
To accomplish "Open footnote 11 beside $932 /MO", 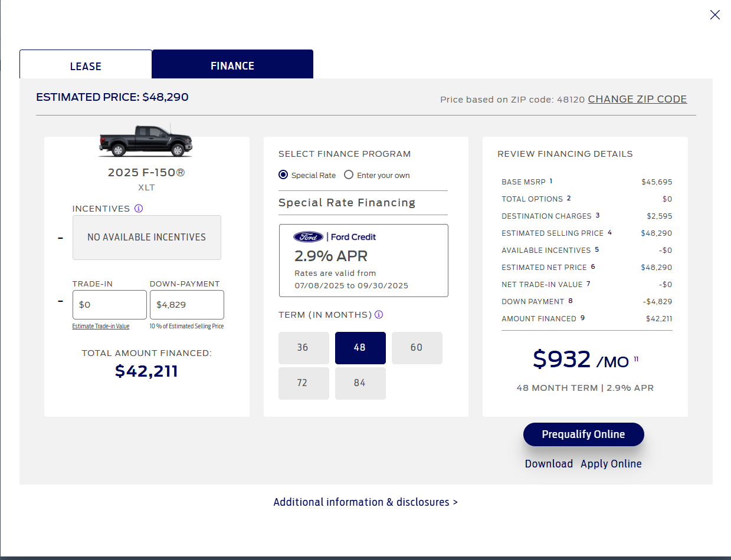I will [x=636, y=358].
